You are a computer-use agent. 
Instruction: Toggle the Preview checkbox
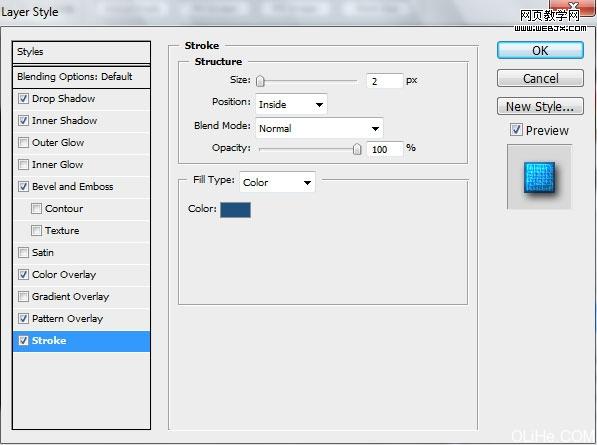point(516,130)
